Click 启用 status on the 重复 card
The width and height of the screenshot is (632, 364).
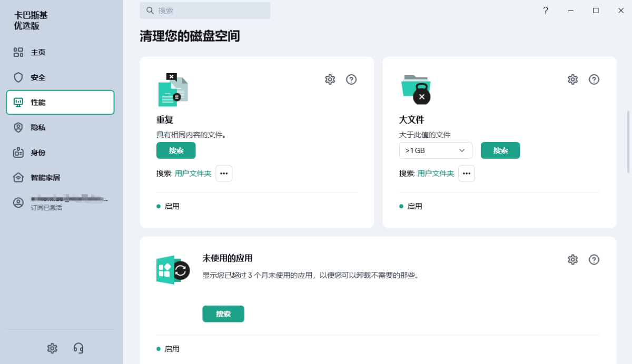(167, 206)
